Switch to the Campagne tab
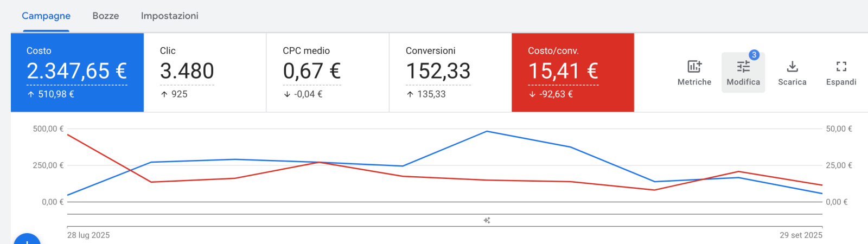Image resolution: width=868 pixels, height=244 pixels. click(46, 16)
